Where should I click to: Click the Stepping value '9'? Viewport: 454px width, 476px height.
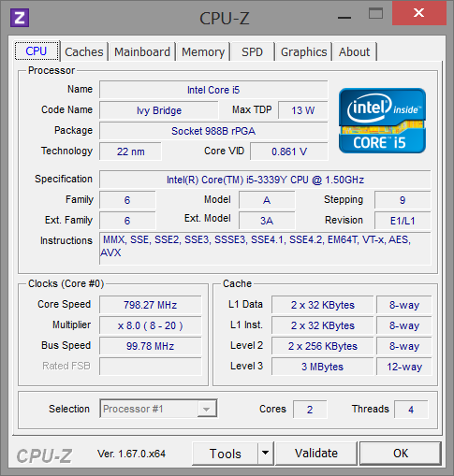click(403, 200)
